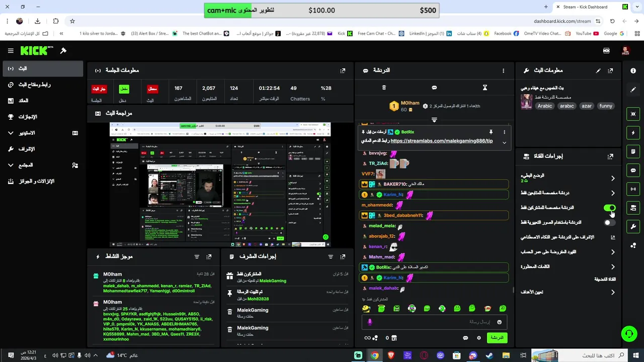Image resolution: width=644 pixels, height=362 pixels.
Task: Click the pencil icon in the right sidebar
Action: [x=633, y=89]
